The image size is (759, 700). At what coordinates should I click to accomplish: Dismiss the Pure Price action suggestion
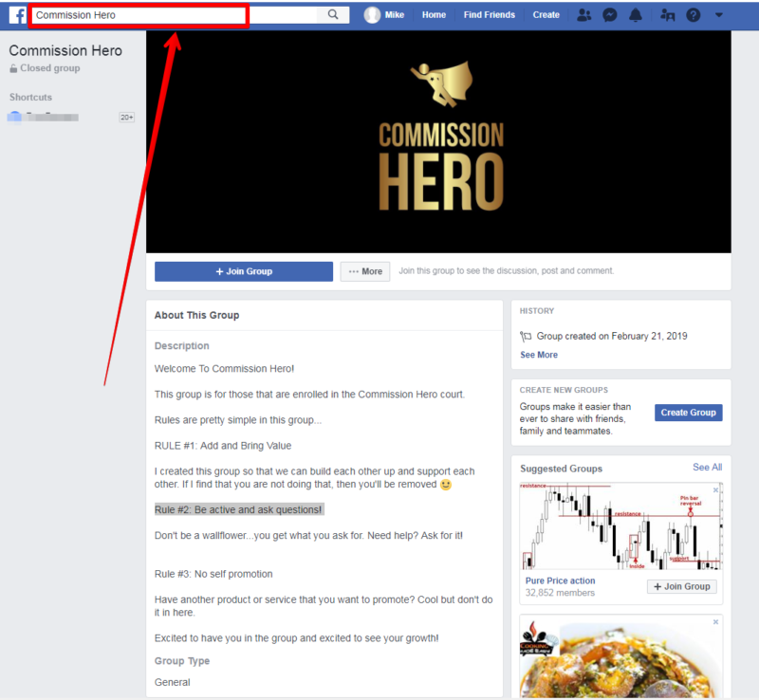click(x=715, y=489)
